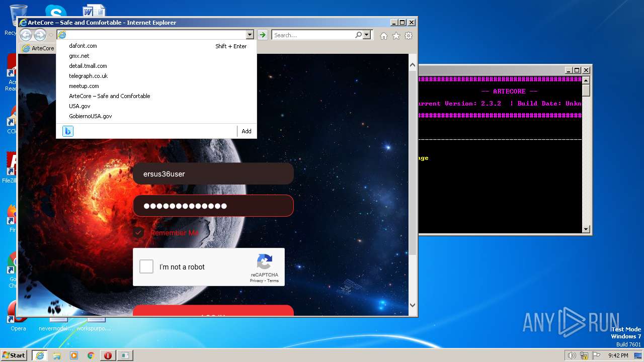Click the ArteCore browser tab
This screenshot has height=362, width=644.
(x=38, y=48)
